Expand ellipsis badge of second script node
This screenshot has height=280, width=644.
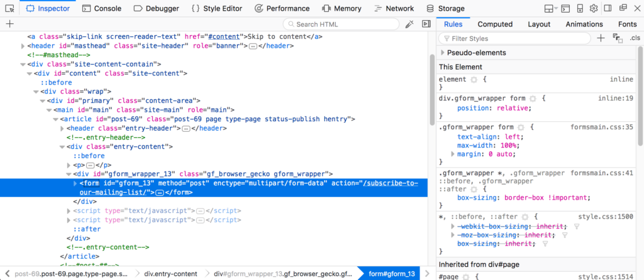(200, 220)
